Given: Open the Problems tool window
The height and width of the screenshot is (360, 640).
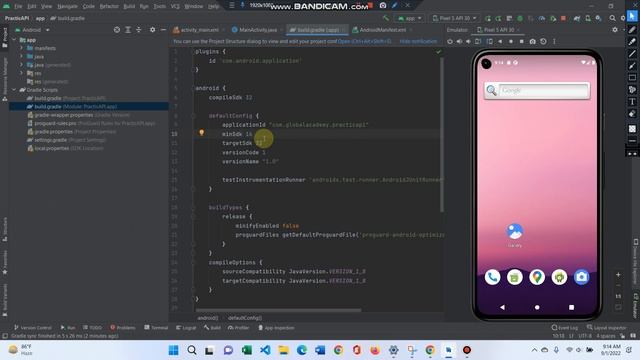Looking at the screenshot, I should pyautogui.click(x=122, y=328).
